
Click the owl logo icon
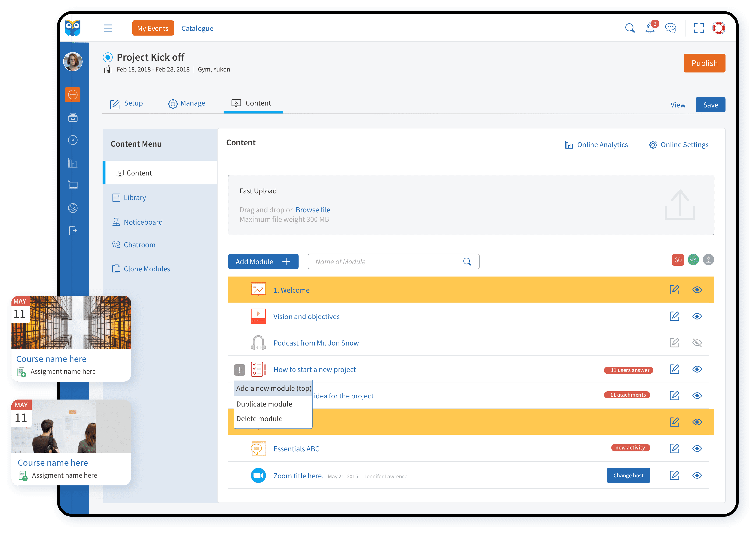click(72, 28)
